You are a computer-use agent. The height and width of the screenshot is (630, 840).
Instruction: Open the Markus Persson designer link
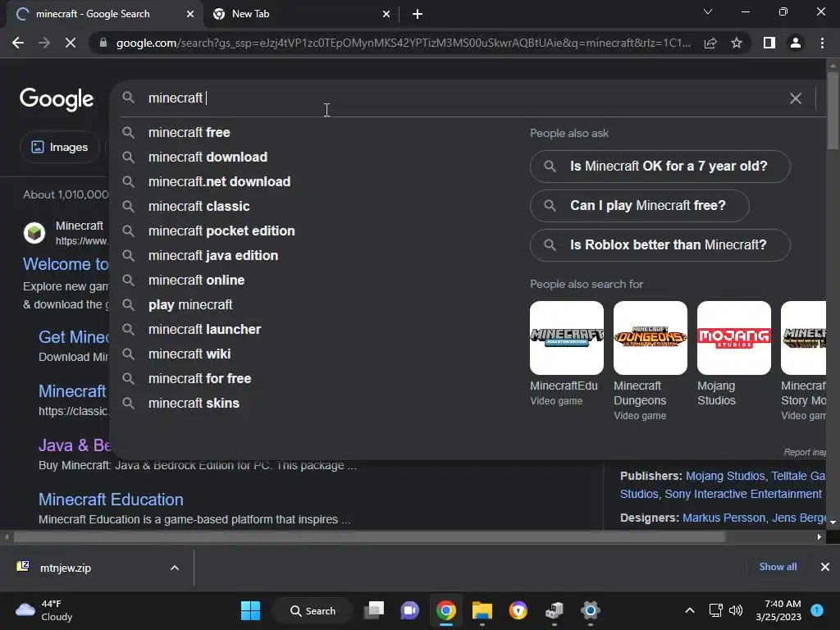(x=724, y=518)
